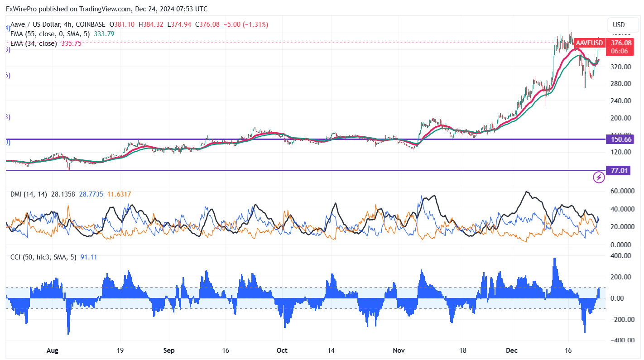Click the orange DMI value 11.6317
This screenshot has width=644, height=360.
pos(119,194)
